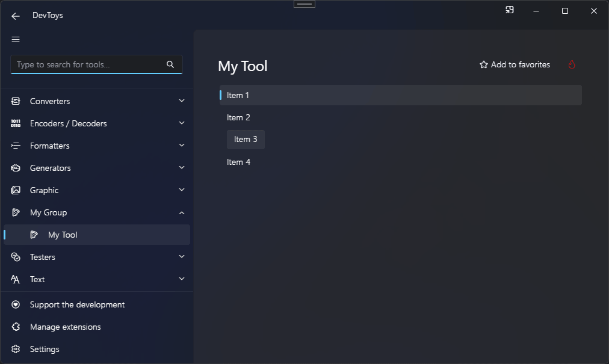This screenshot has height=364, width=609.
Task: Click the Converters label
Action: tap(50, 101)
